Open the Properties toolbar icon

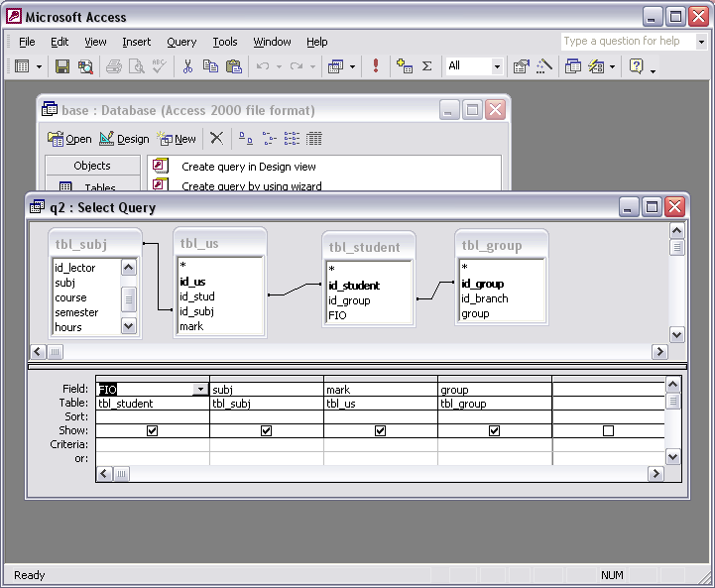[521, 66]
